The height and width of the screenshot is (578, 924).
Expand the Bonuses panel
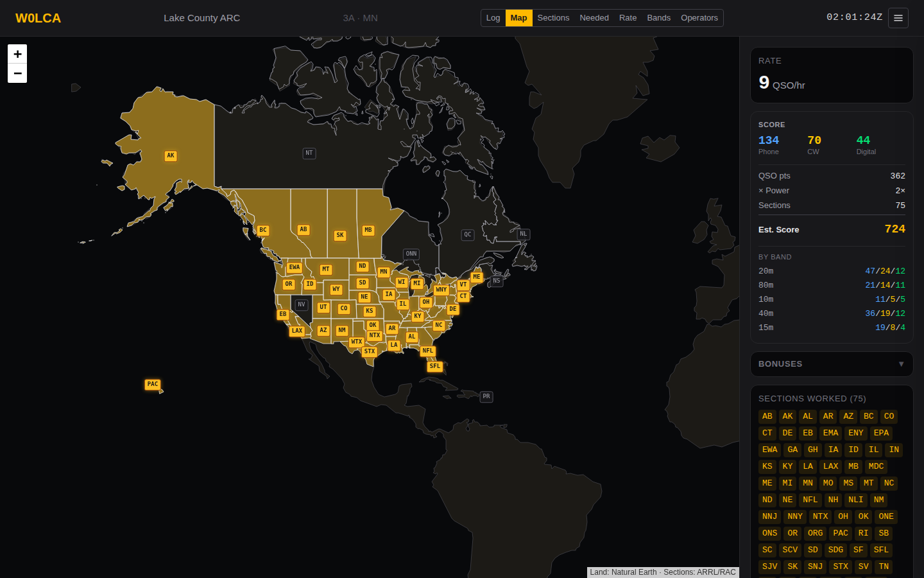(x=832, y=364)
